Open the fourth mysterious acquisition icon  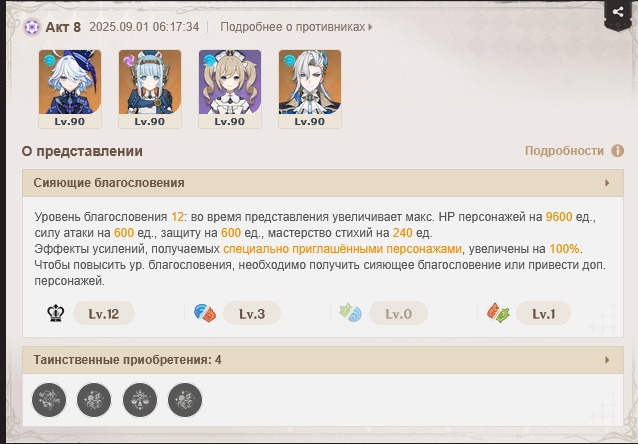click(x=185, y=400)
